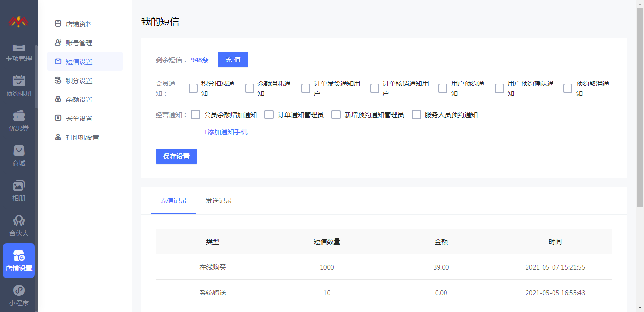Check 用户预约确认通知 checkbox
This screenshot has height=312, width=644.
499,88
